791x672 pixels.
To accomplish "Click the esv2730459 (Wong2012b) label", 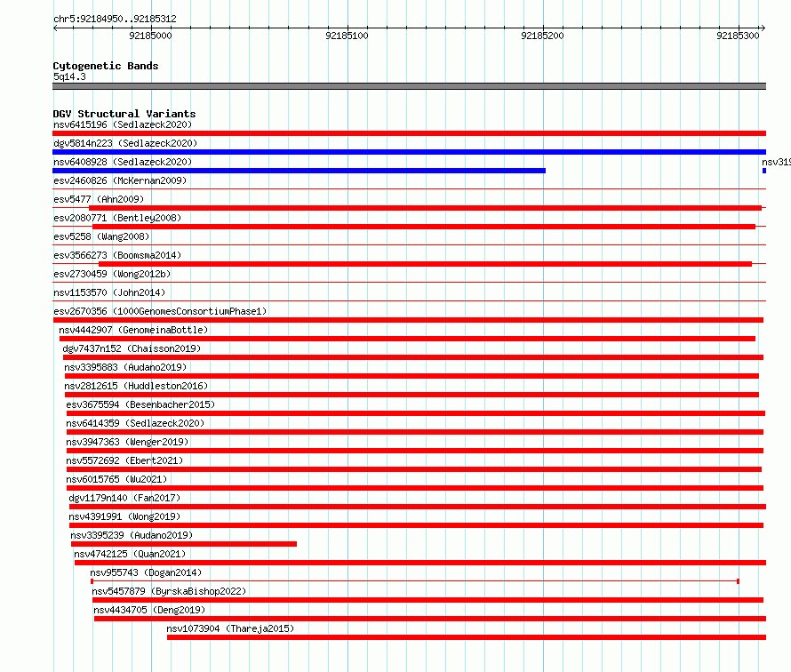I will click(112, 274).
